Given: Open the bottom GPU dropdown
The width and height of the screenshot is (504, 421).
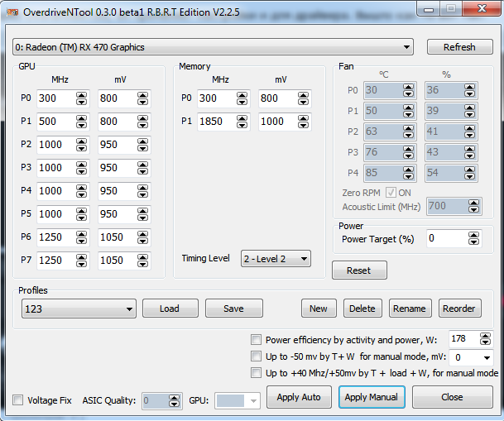Looking at the screenshot, I should click(238, 401).
